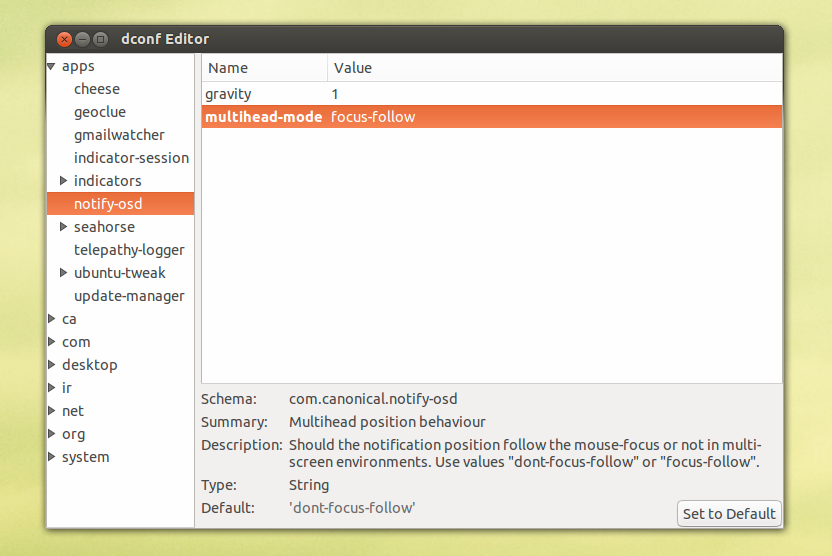Expand the ubuntu-tweak subtree arrow

point(63,273)
